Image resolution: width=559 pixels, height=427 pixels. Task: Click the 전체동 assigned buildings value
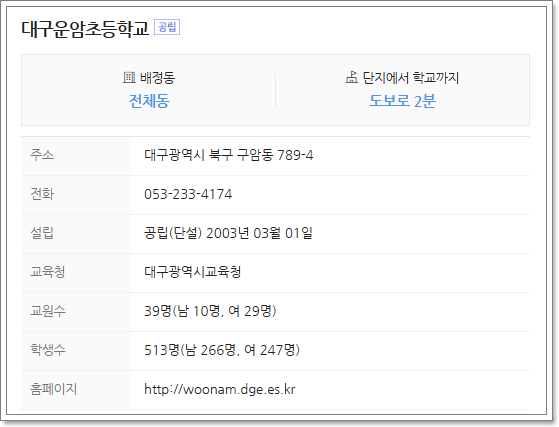coord(149,101)
